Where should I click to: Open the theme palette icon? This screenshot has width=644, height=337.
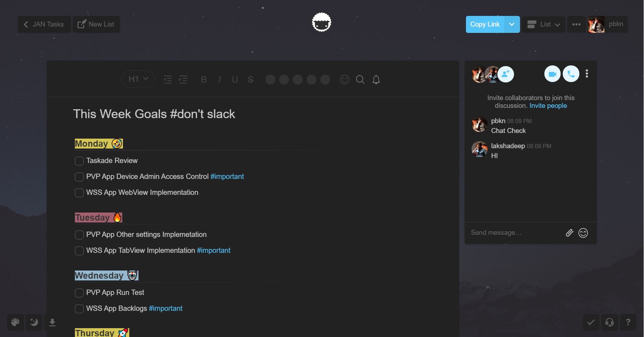coord(16,322)
